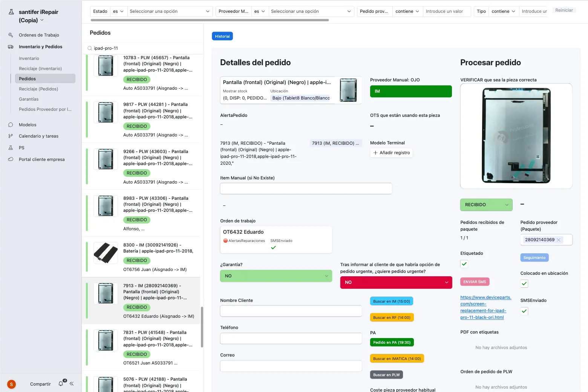Open the Estado 'Seleccionar una opción' dropdown
Viewport: 588px width, 392px height.
(x=170, y=11)
